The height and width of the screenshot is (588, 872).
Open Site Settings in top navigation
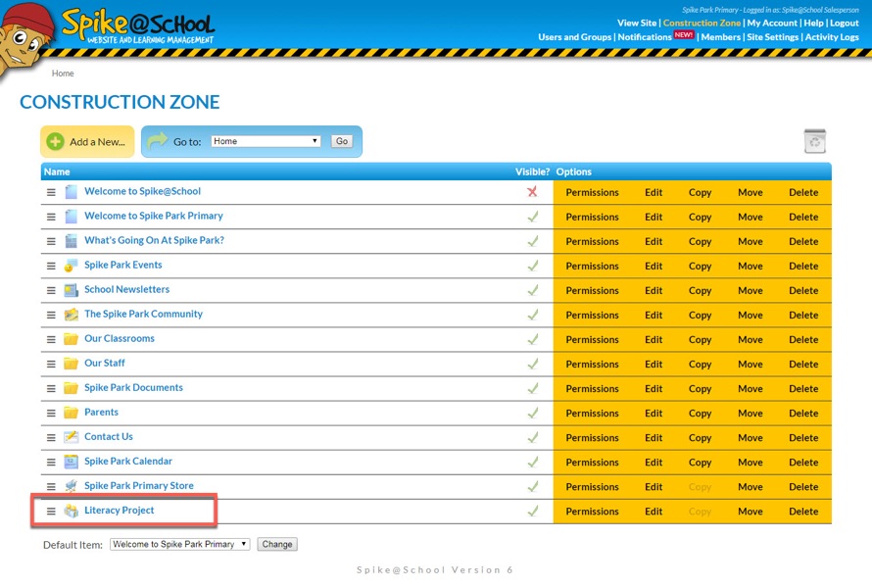pyautogui.click(x=772, y=36)
